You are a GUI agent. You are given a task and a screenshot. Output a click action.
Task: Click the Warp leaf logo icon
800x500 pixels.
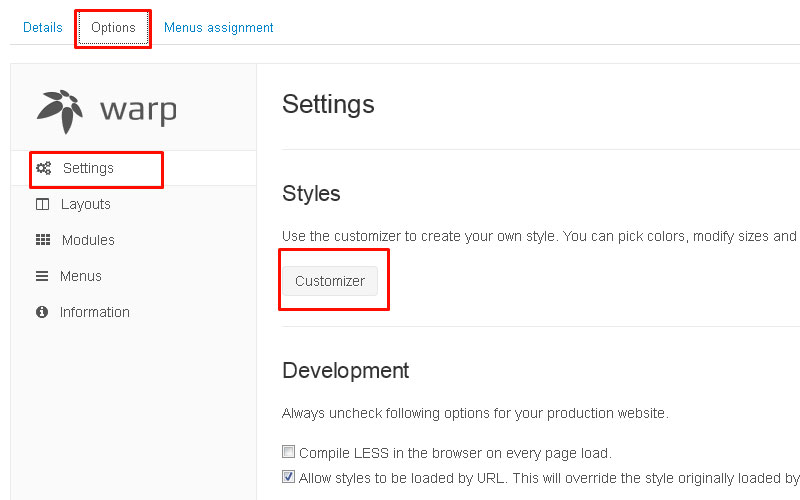tap(60, 111)
